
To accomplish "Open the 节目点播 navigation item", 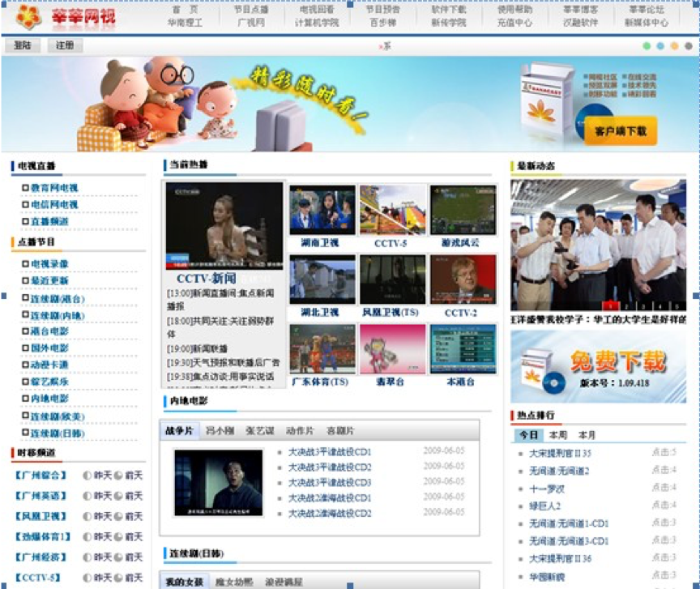I will point(251,10).
